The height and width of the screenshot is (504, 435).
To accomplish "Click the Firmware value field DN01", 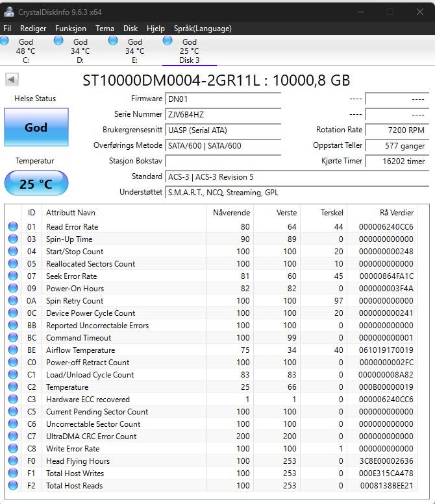I will [x=223, y=99].
